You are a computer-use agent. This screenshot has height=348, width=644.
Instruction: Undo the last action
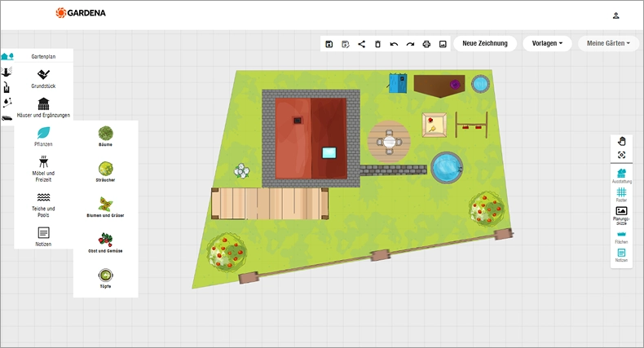coord(394,44)
